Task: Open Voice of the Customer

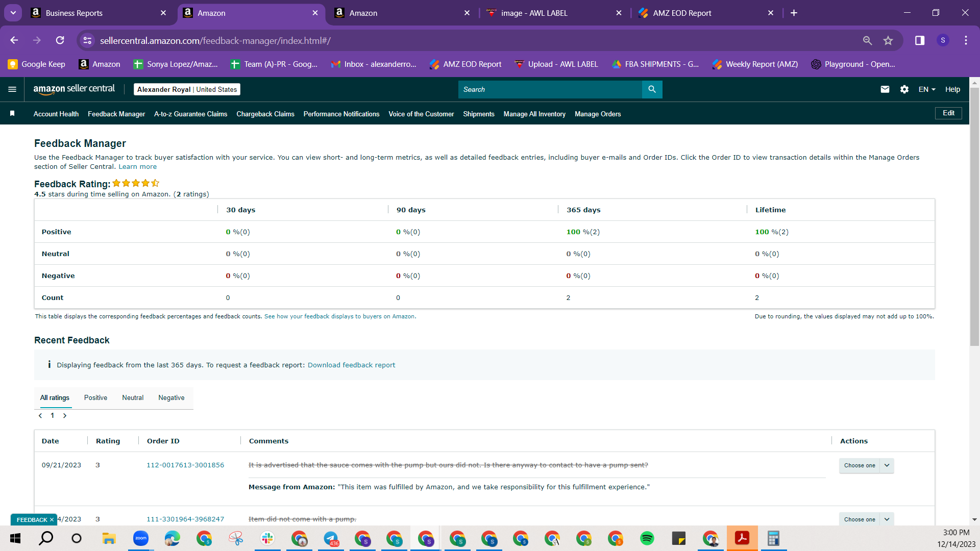Action: 421,114
